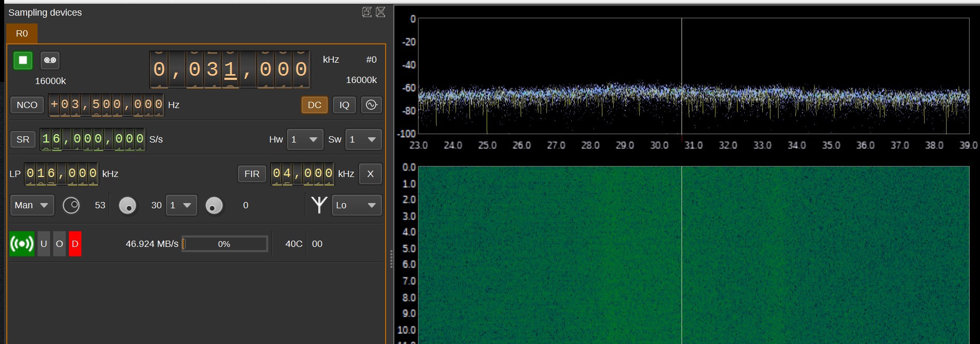Click the #0 device index label
Screen dimensions: 980x344
tap(371, 60)
